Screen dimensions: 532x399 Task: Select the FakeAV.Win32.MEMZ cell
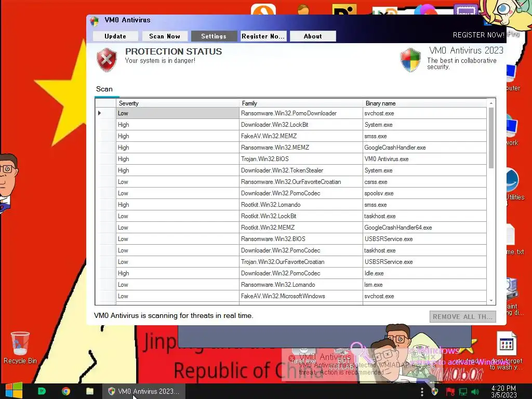301,136
